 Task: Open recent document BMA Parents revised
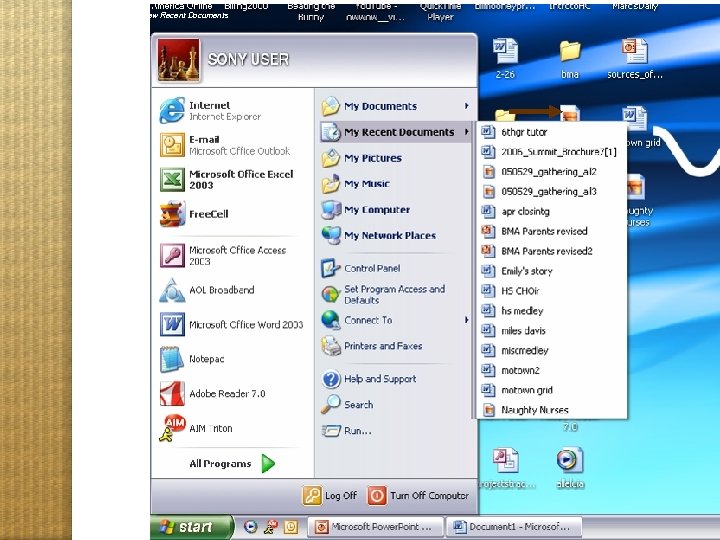click(552, 231)
